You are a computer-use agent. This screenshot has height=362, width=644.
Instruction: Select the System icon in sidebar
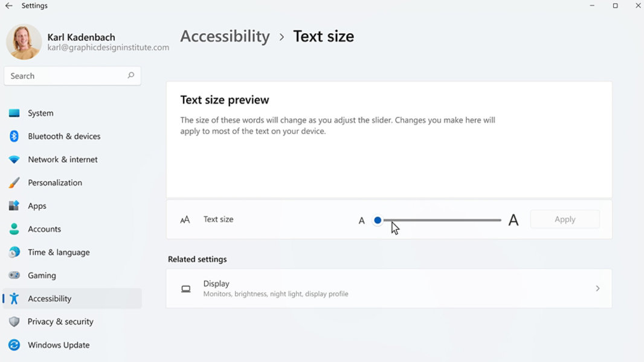click(x=14, y=113)
